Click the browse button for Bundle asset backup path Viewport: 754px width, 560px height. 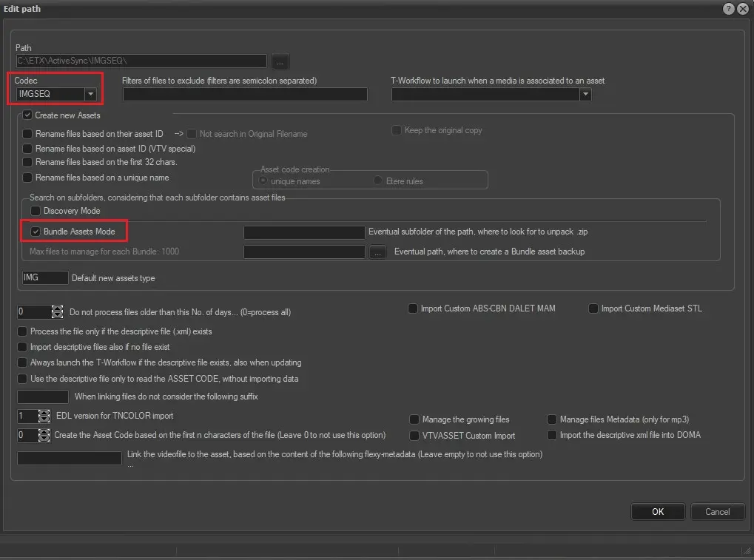[x=378, y=252]
